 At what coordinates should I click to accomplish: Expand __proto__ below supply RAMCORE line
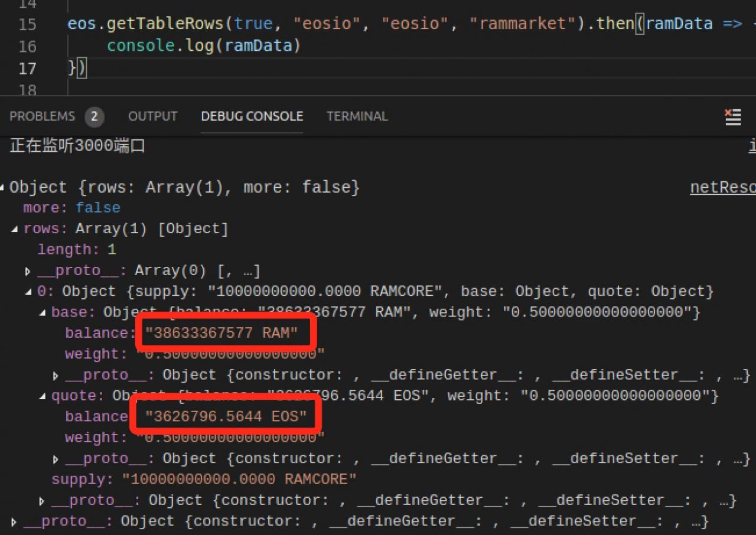42,501
